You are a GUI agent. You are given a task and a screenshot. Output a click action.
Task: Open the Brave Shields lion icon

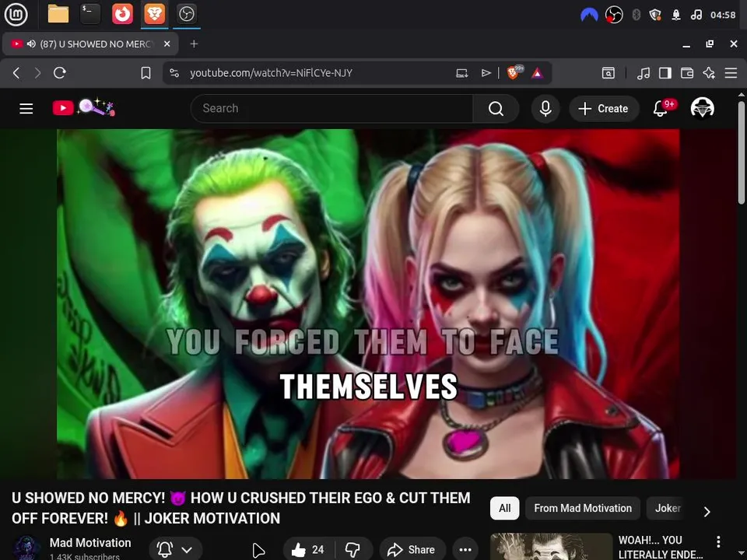(514, 72)
